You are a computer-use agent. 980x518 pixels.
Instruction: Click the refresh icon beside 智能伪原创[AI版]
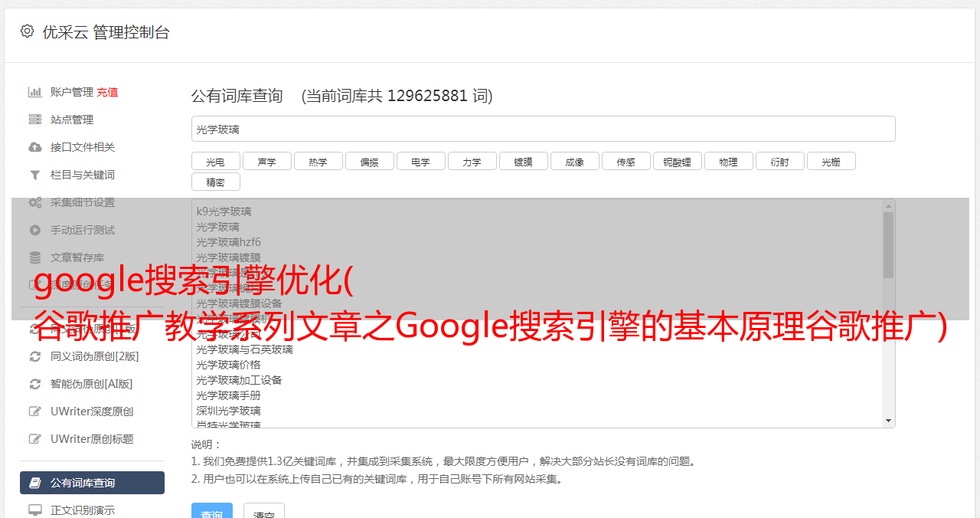pyautogui.click(x=35, y=384)
